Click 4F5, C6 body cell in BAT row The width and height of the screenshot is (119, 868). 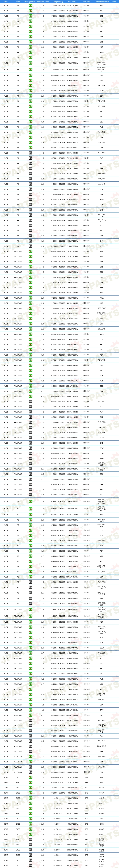point(86,715)
